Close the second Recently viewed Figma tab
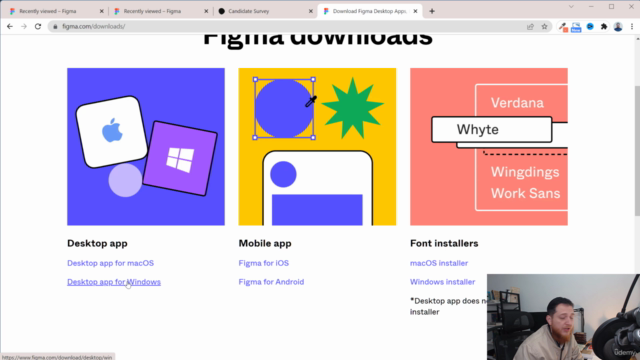 [x=206, y=11]
